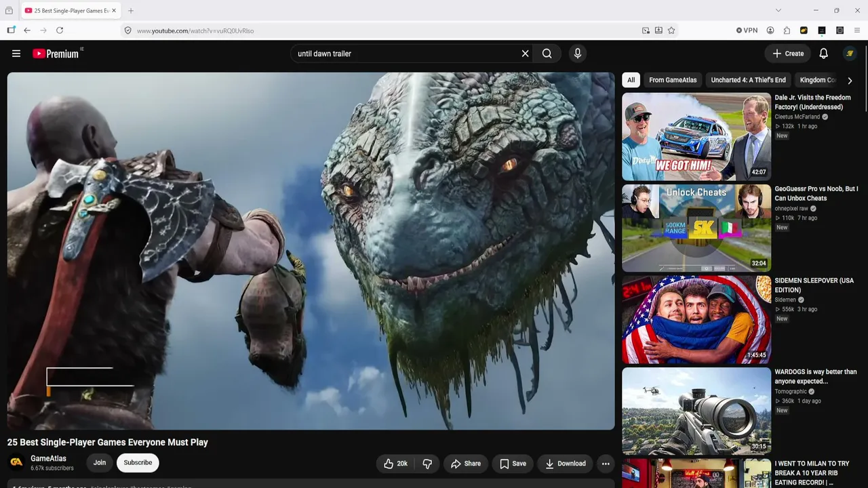The width and height of the screenshot is (868, 488).
Task: Open a new browser tab
Action: pos(131,11)
